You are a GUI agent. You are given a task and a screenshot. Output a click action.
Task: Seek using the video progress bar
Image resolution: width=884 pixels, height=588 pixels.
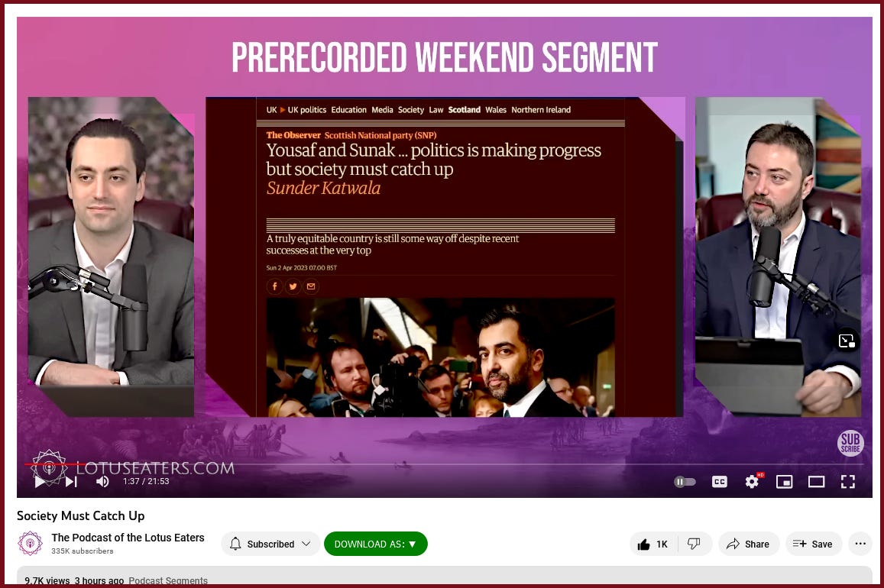[444, 464]
